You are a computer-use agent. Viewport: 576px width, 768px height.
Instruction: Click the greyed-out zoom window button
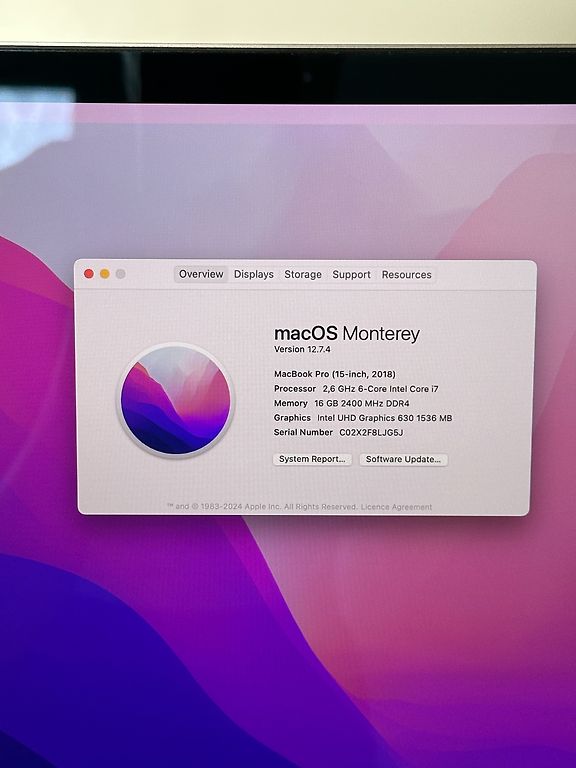tap(120, 274)
